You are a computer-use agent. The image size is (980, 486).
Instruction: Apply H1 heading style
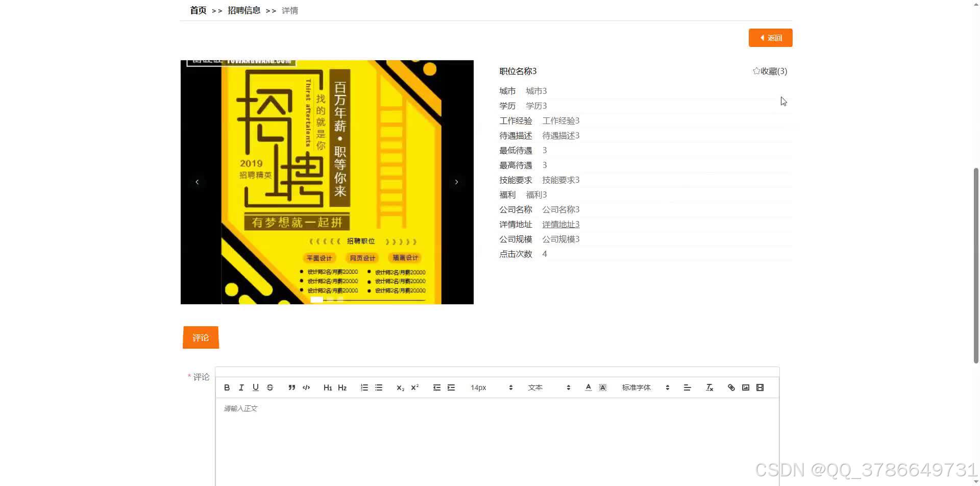pyautogui.click(x=328, y=387)
